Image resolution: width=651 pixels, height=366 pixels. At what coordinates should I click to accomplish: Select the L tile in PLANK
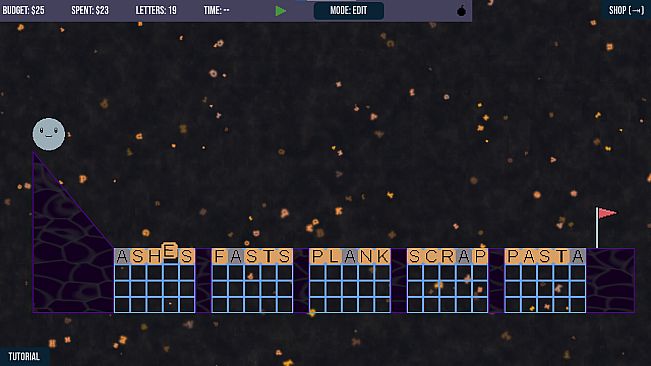click(x=333, y=256)
